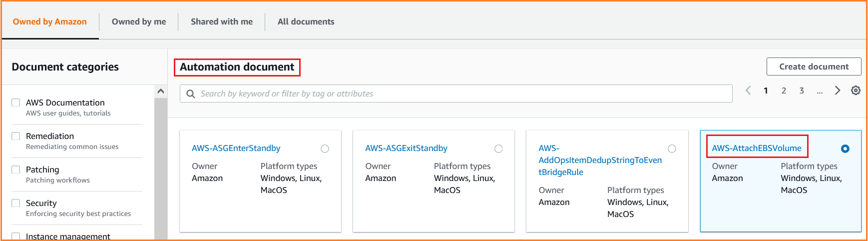Click the Document categories heading
The image size is (868, 241).
click(65, 67)
